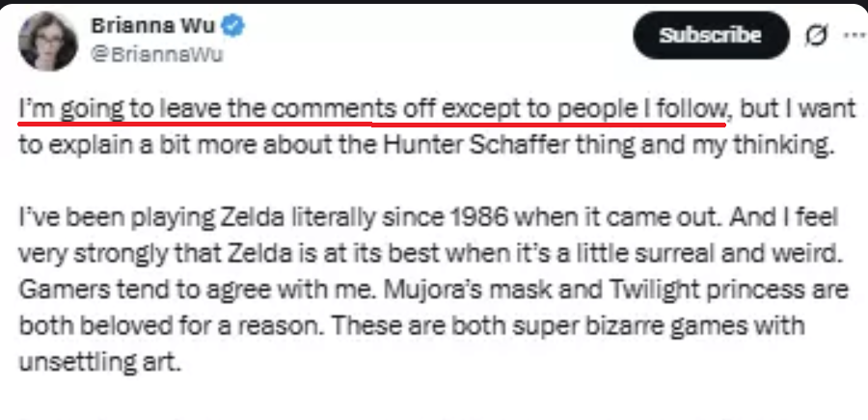Click the phrase "unsettling art"
The height and width of the screenshot is (420, 868).
[x=99, y=363]
